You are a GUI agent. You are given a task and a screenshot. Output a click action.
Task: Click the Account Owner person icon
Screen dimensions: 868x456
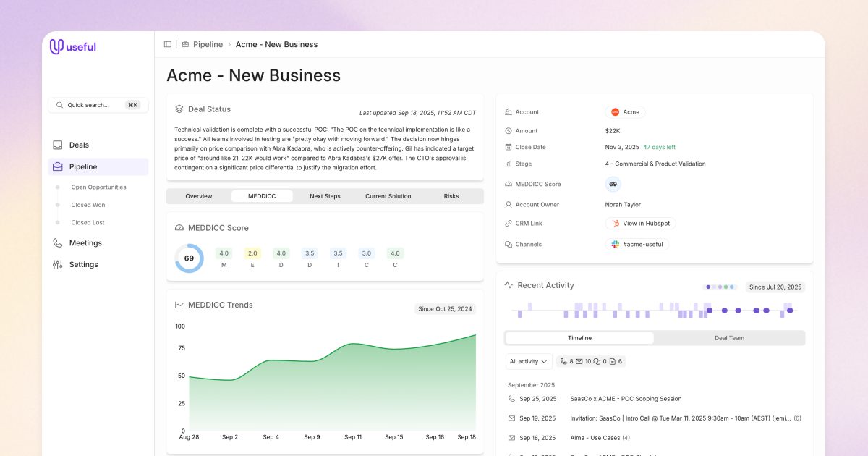point(509,205)
